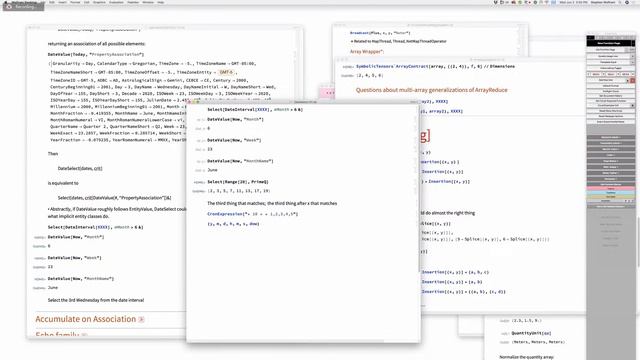640x360 pixels.
Task: Click DateValue[Now, "MonthName"] in left notebook
Action: coord(81,278)
